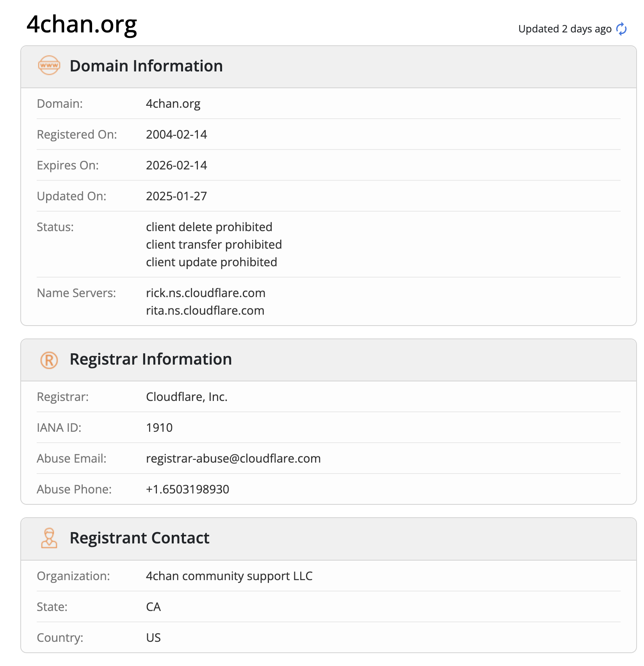Select the IANA ID value 1910

[159, 427]
